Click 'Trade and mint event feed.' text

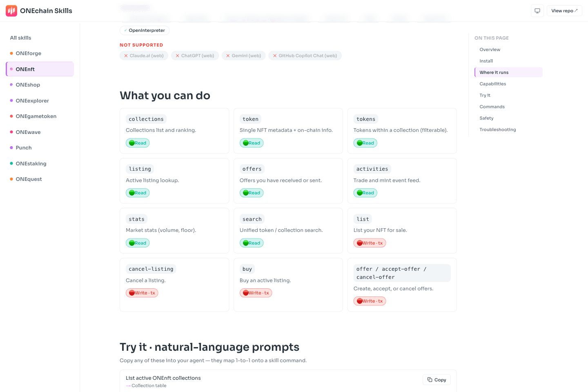pos(387,180)
